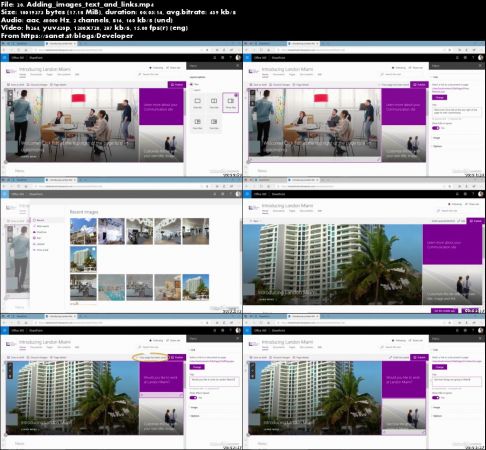The height and width of the screenshot is (450, 486).
Task: Click Share site in the top-left frame
Action: coord(173,68)
